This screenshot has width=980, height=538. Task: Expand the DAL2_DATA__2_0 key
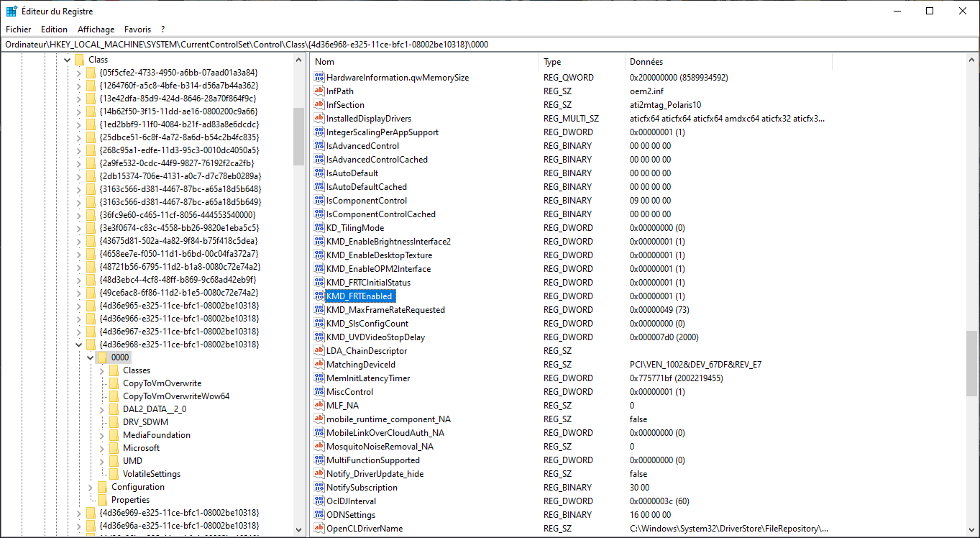point(102,409)
